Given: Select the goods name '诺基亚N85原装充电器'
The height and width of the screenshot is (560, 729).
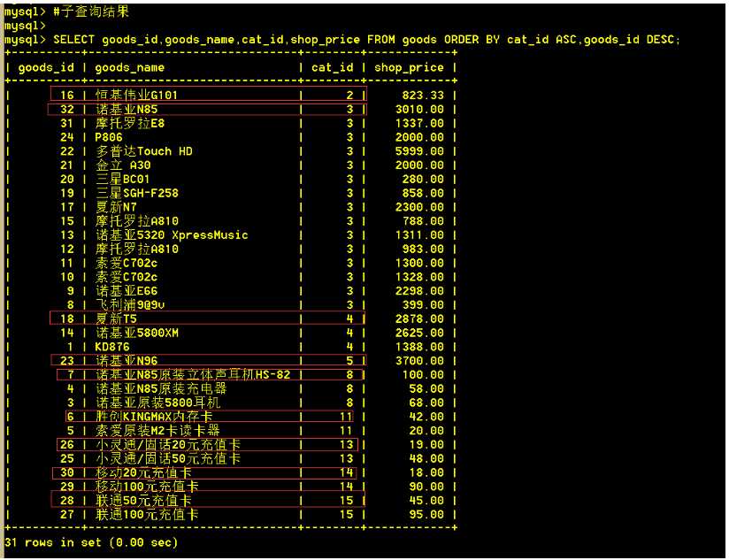Looking at the screenshot, I should 161,388.
